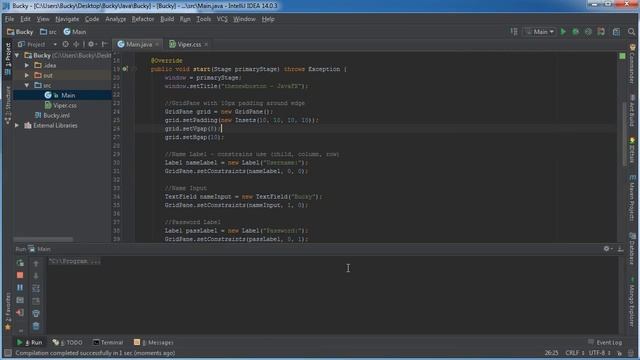Run Main with coverage icon
640x360 pixels.
click(588, 31)
